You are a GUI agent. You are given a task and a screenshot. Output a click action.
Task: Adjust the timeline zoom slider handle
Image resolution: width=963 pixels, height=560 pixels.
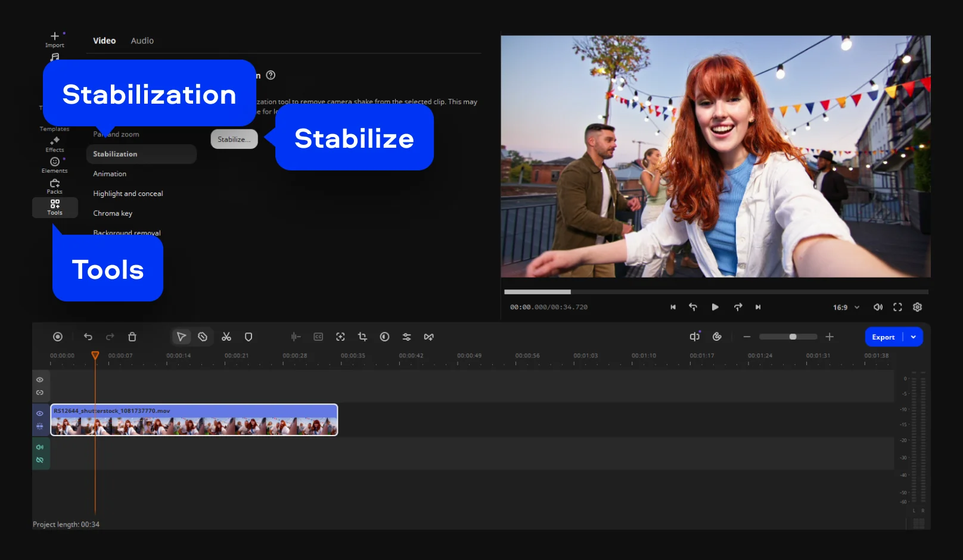793,337
